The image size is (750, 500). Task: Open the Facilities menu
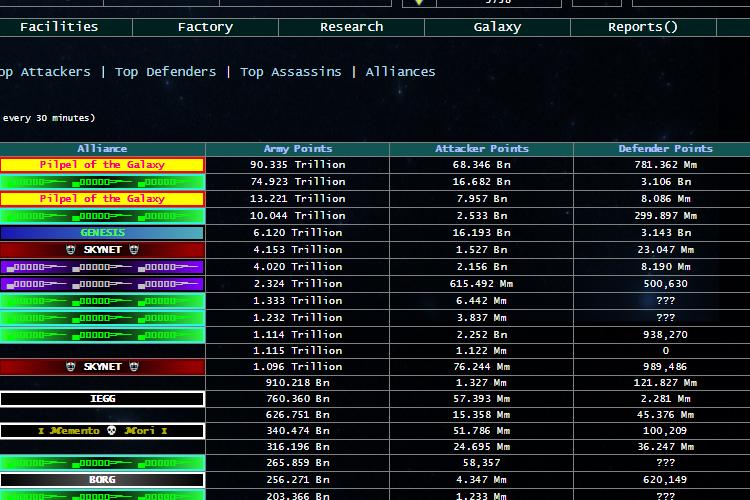[x=59, y=27]
